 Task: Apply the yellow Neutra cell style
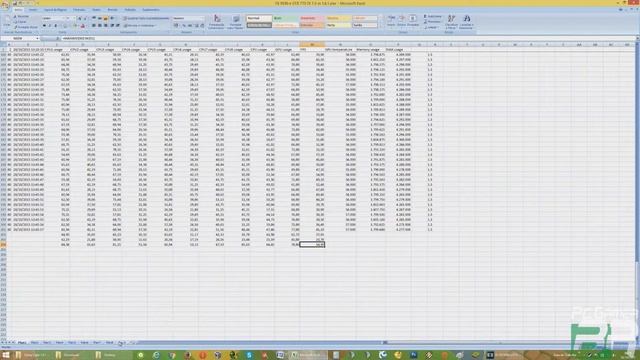tap(338, 18)
